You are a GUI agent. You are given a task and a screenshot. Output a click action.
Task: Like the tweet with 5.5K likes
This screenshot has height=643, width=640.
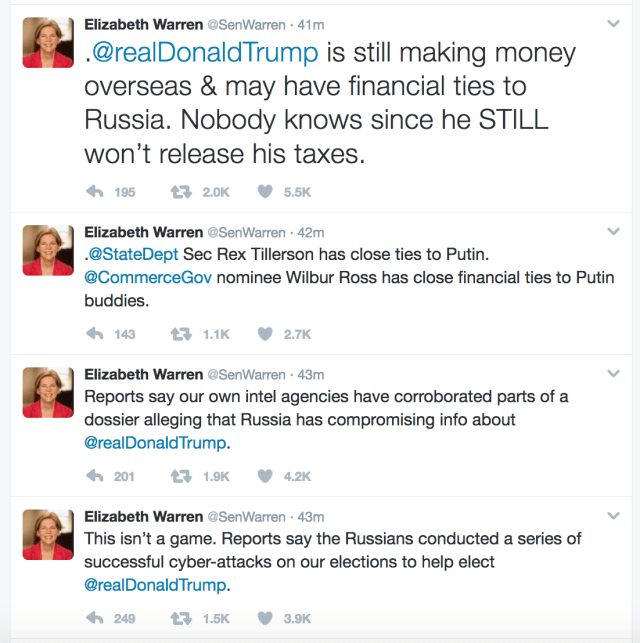click(x=265, y=192)
